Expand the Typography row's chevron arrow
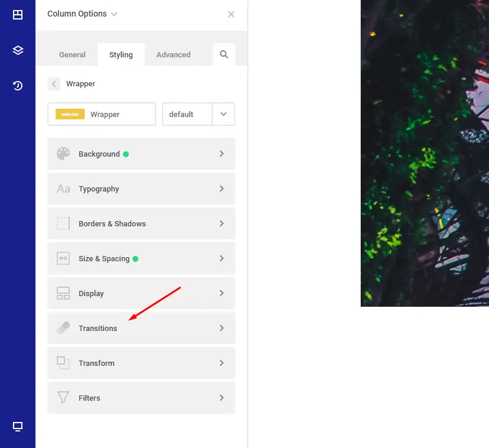The image size is (489, 448). (x=221, y=189)
